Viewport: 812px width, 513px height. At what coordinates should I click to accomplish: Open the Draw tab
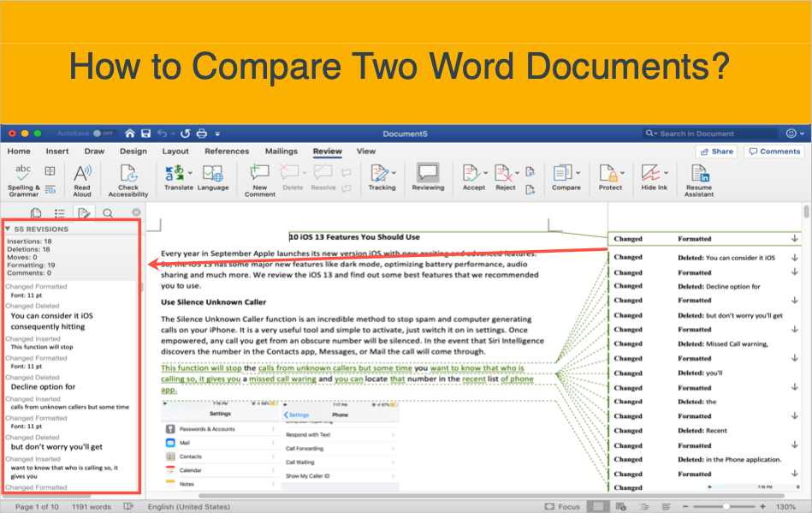(x=94, y=152)
